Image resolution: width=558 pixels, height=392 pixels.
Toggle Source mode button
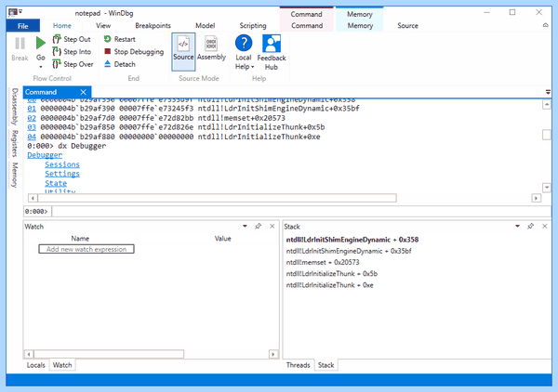coord(183,52)
